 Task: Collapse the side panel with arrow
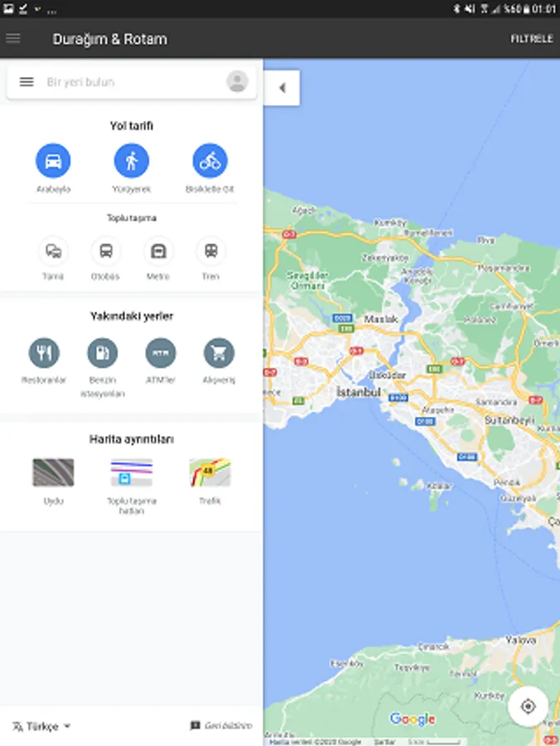coord(282,88)
